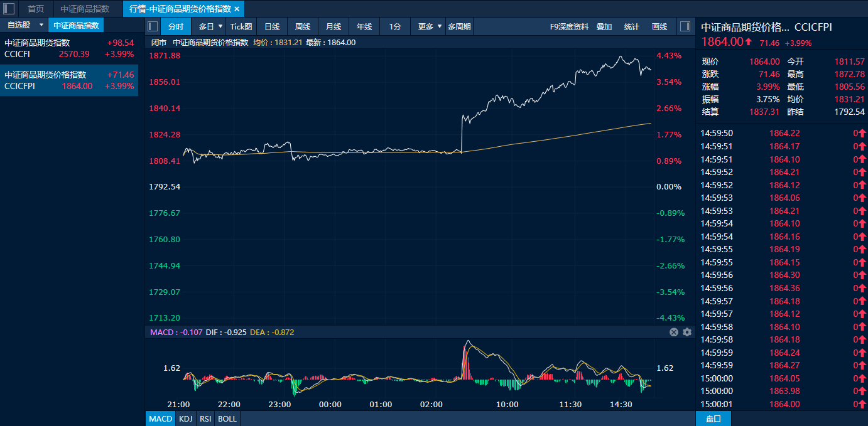The width and height of the screenshot is (868, 426).
Task: Open F9深度资料
Action: (569, 26)
